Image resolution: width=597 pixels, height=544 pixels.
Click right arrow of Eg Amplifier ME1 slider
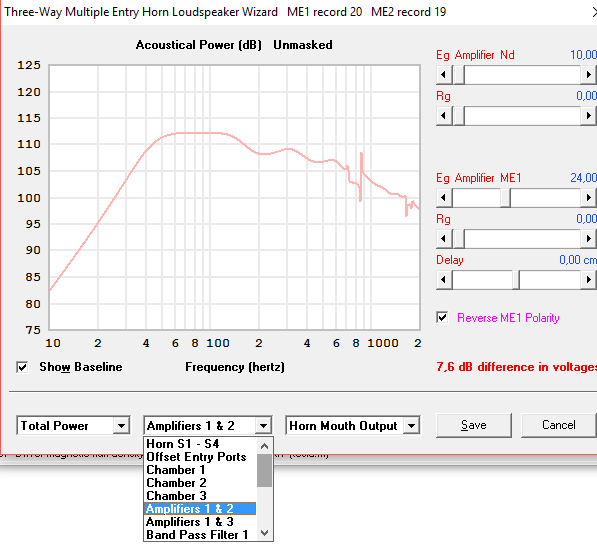589,198
